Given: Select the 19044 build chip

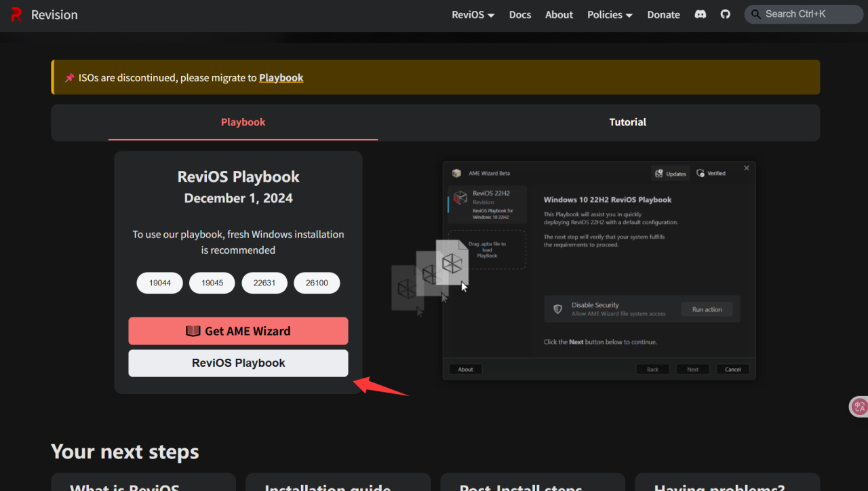Looking at the screenshot, I should point(160,283).
